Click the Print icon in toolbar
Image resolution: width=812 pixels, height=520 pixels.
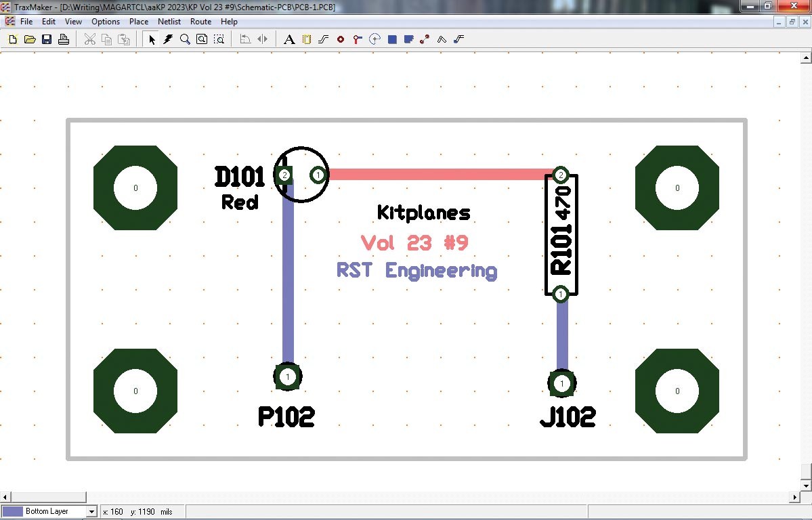pos(64,39)
